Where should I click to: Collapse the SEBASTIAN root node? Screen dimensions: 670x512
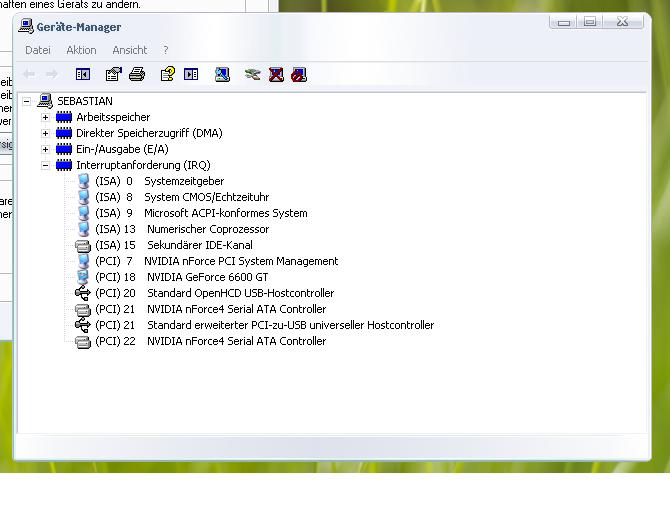coord(26,101)
